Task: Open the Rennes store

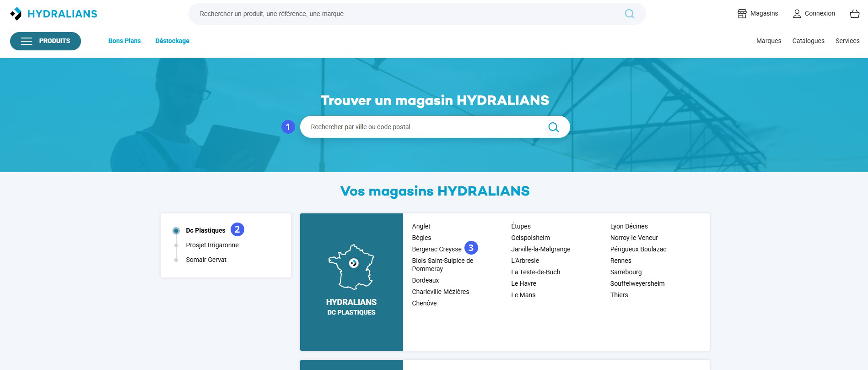Action: tap(620, 261)
